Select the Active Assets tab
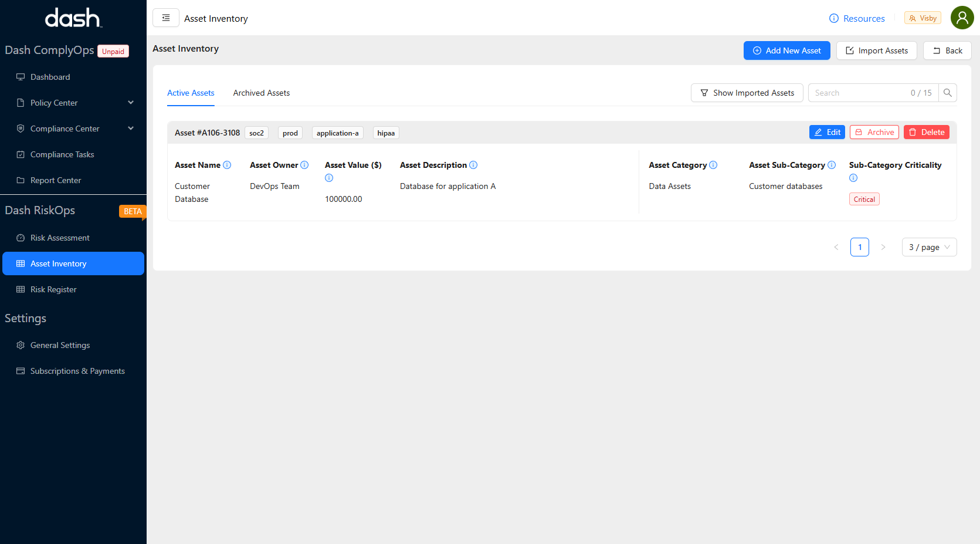The image size is (980, 544). (191, 93)
